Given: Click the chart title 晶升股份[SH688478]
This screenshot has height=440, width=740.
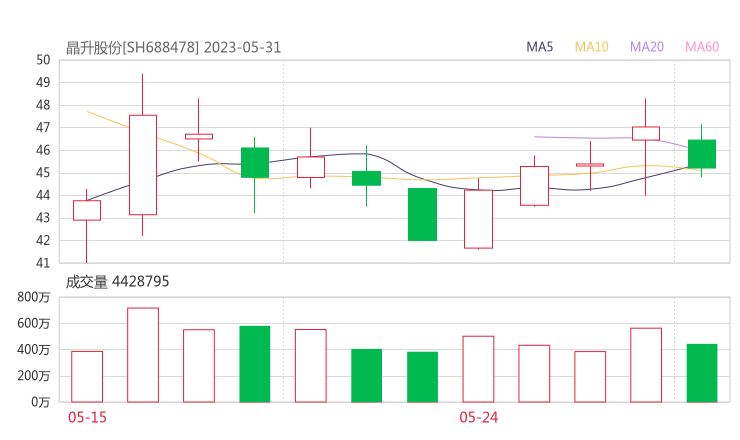Looking at the screenshot, I should 132,47.
